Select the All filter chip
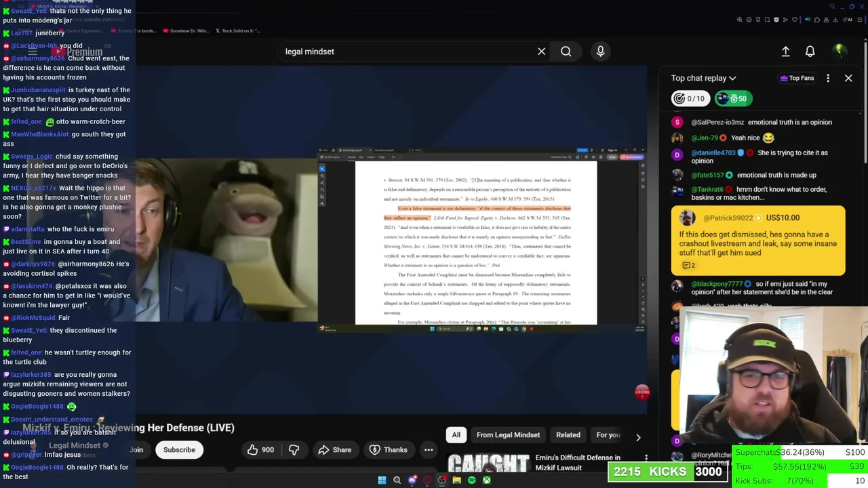Viewport: 868px width, 488px height. (456, 435)
